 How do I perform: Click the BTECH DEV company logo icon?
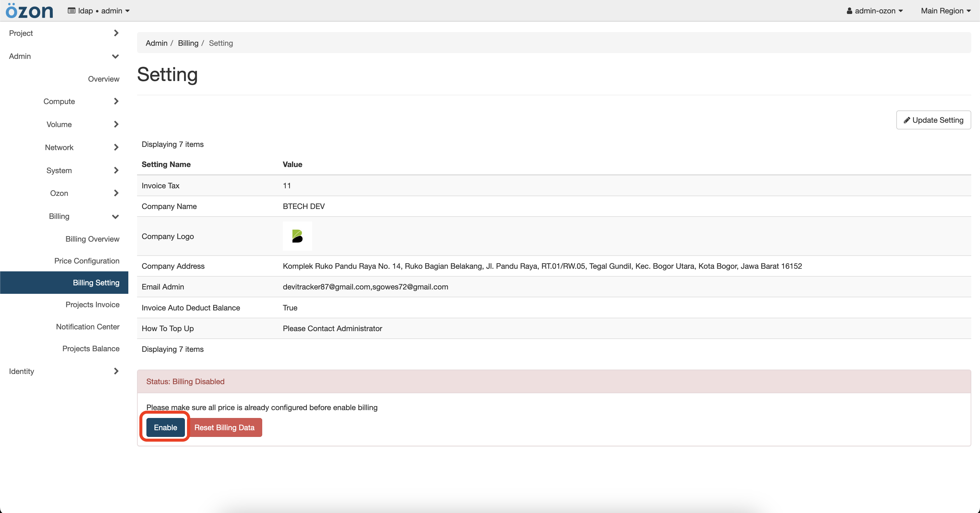(x=297, y=236)
